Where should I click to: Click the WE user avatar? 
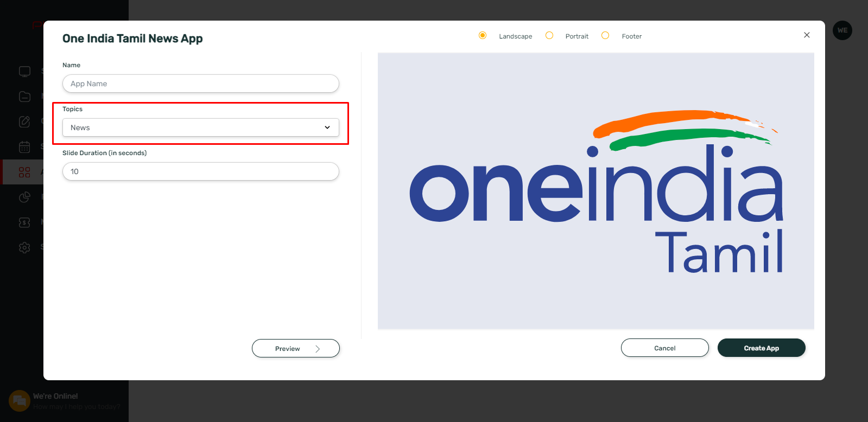click(842, 30)
